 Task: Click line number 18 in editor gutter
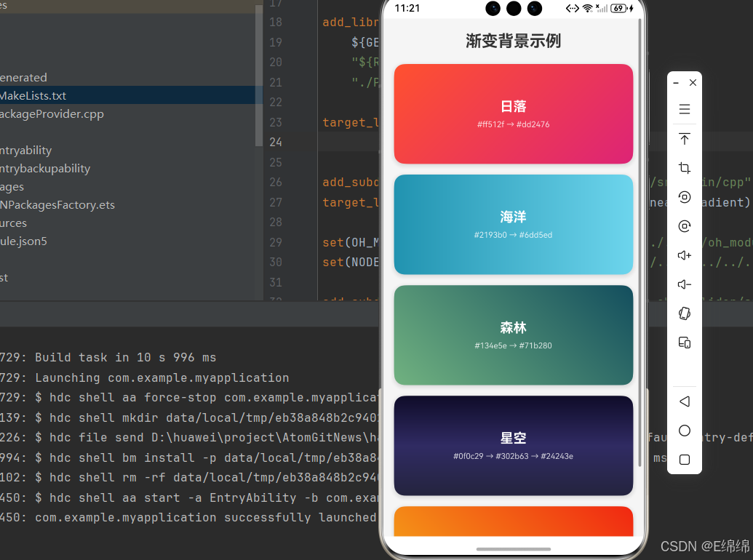[x=276, y=22]
